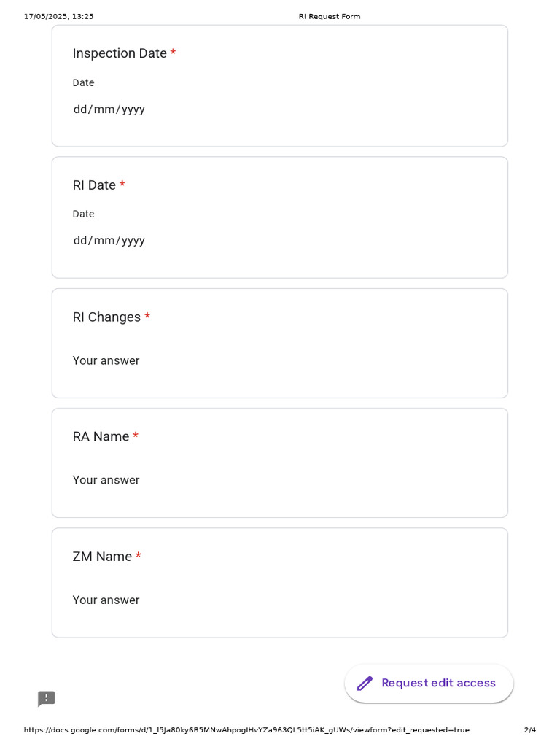
Task: Click the 2/4 page number indicator
Action: coord(530,729)
